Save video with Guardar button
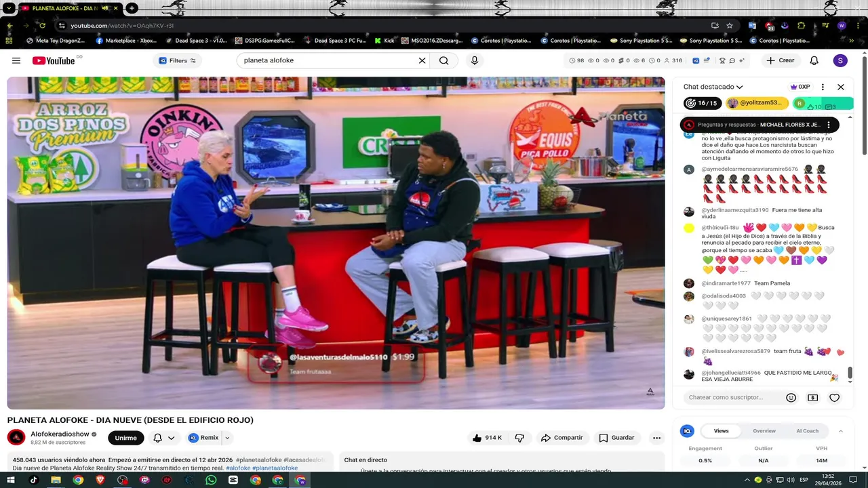868x488 pixels. [x=616, y=438]
